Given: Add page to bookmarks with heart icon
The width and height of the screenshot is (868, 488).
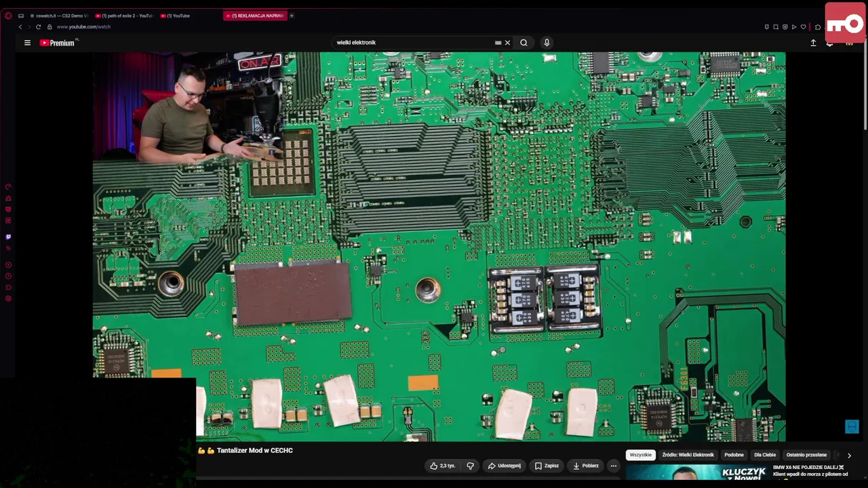Looking at the screenshot, I should click(804, 27).
